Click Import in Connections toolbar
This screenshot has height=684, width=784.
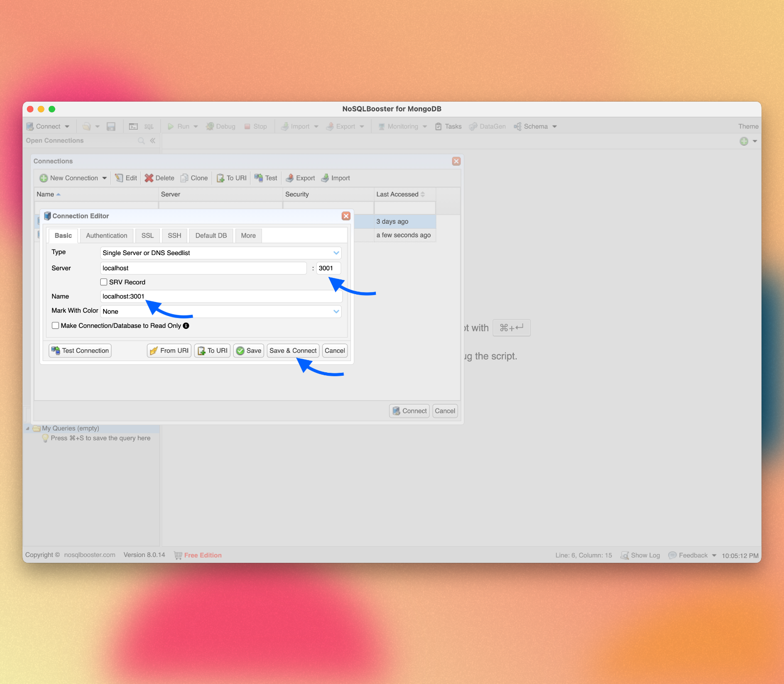point(335,178)
